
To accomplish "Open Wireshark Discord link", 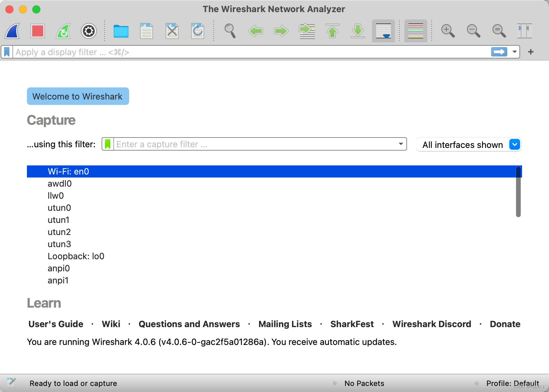I will 432,324.
